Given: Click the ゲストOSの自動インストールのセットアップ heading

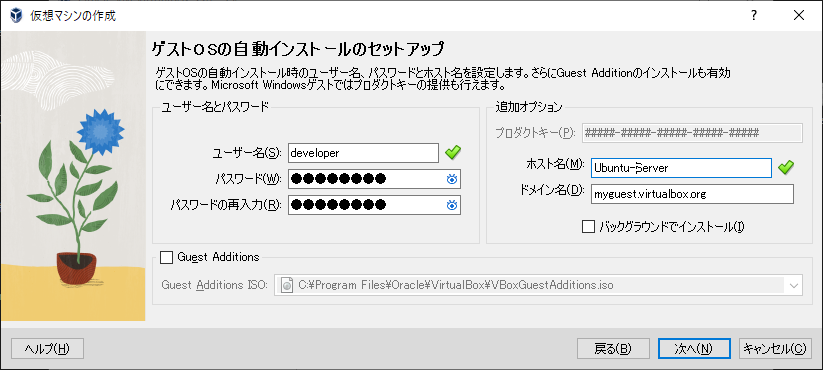Looking at the screenshot, I should [298, 49].
